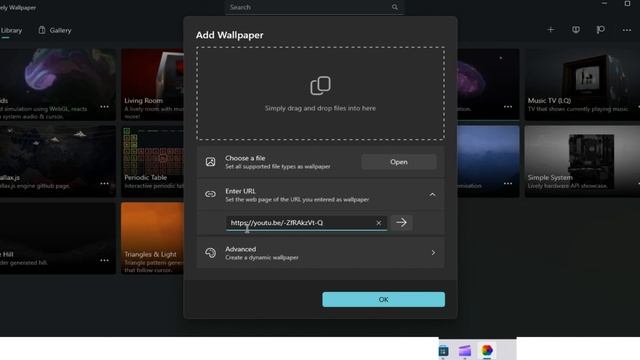Click the link icon beside Enter URL
Screen dimensions: 640x360
click(210, 194)
